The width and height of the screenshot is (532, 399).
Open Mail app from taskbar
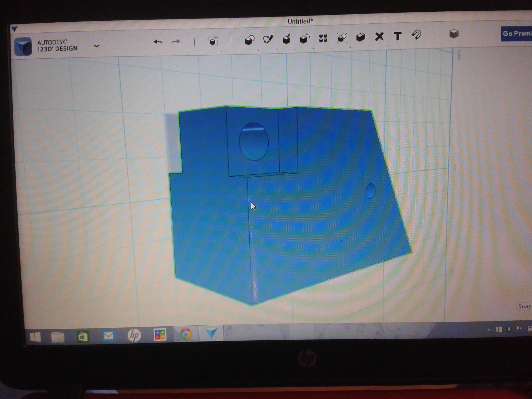click(108, 336)
